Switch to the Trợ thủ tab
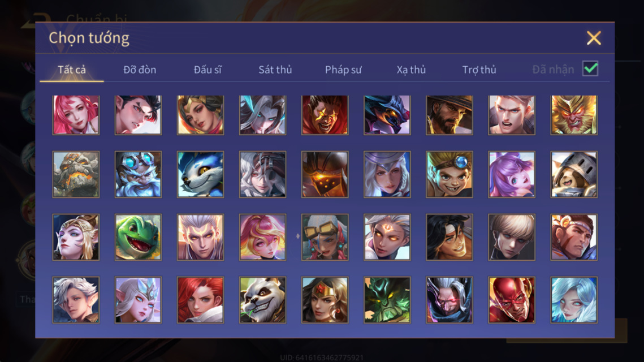The height and width of the screenshot is (362, 644). (479, 70)
